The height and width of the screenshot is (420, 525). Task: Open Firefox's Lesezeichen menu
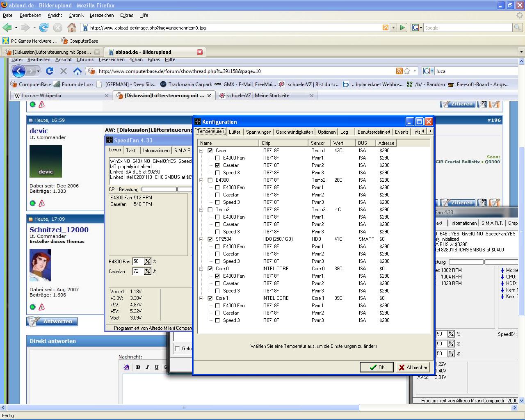click(102, 15)
